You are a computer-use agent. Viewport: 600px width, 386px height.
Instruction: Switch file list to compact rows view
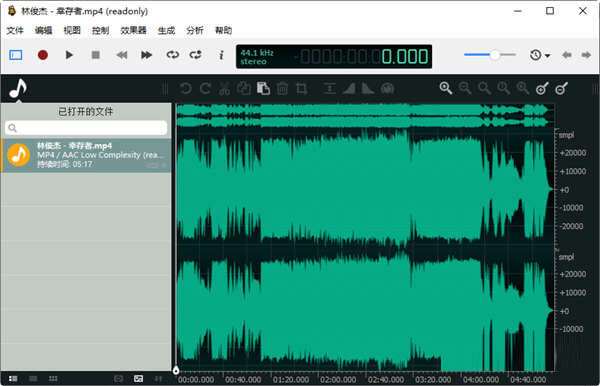(33, 378)
